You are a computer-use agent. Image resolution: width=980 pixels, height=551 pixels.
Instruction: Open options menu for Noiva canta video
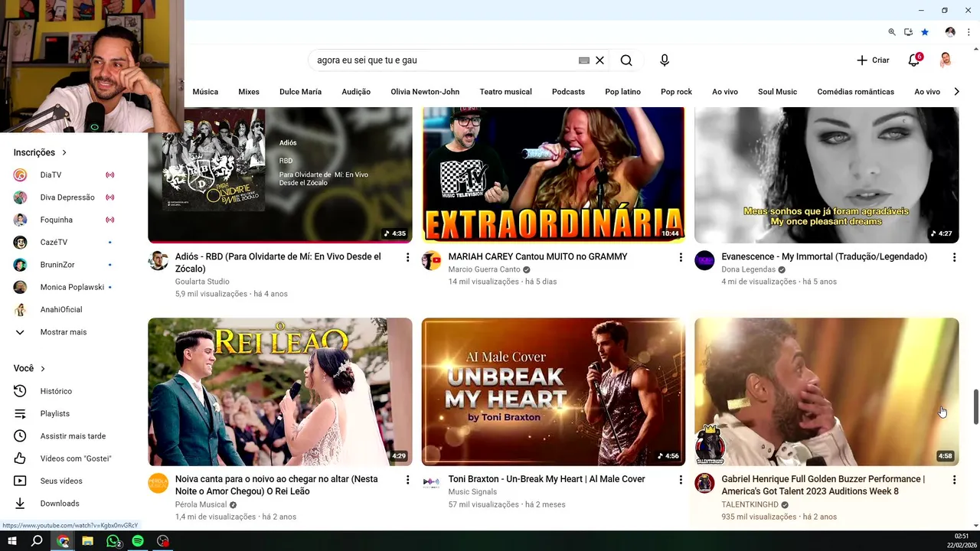pos(407,480)
